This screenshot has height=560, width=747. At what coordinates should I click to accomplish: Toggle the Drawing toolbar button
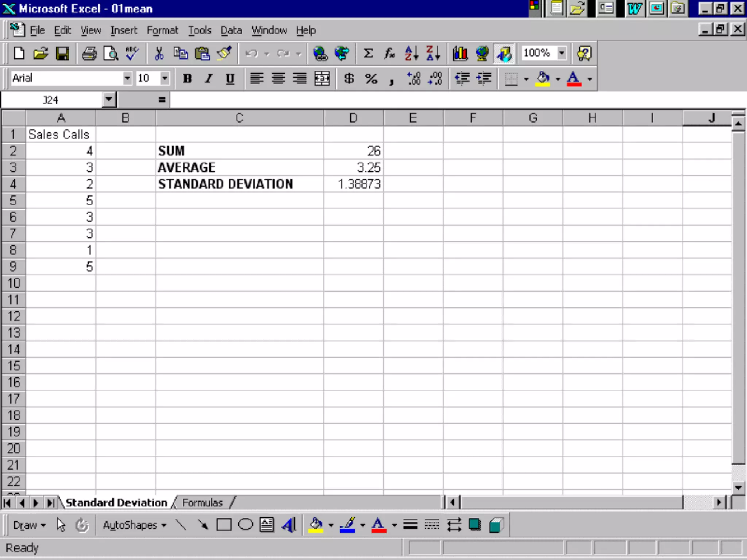click(x=504, y=54)
